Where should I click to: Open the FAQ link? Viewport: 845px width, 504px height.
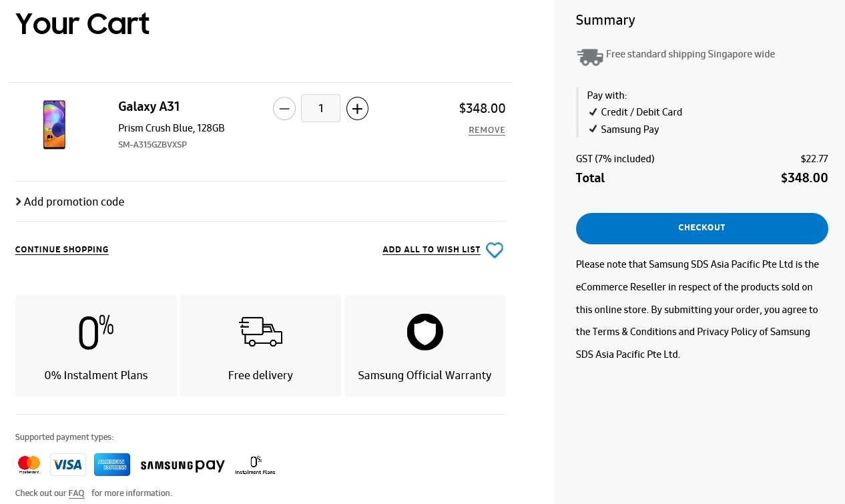pyautogui.click(x=76, y=493)
